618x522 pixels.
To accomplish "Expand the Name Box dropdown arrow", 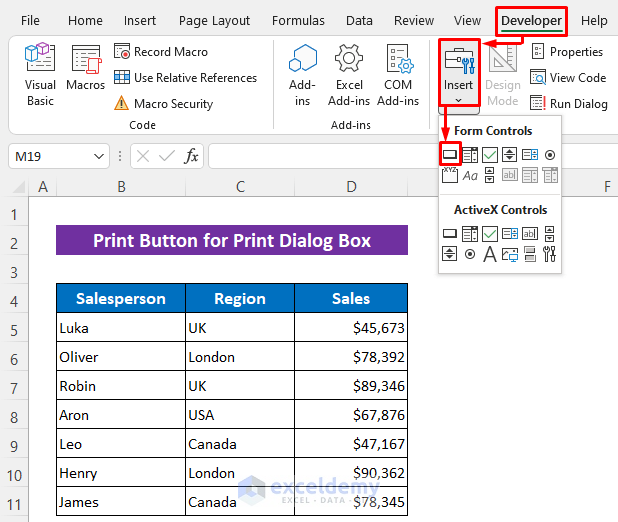I will [99, 156].
